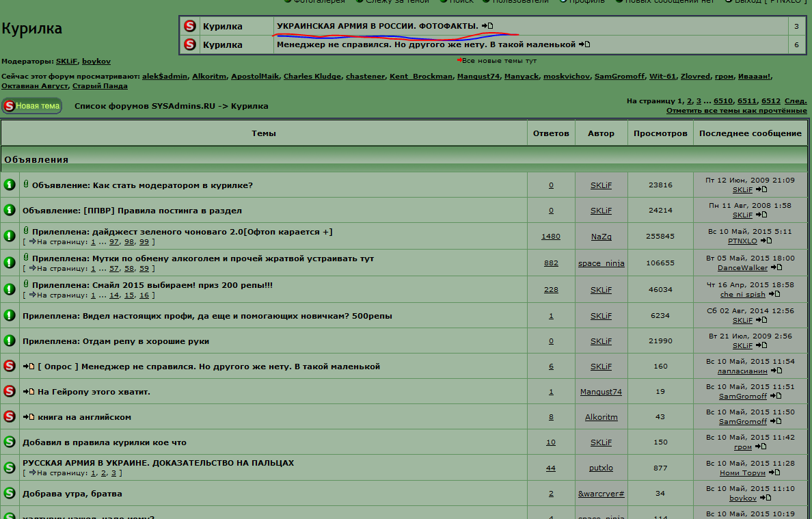The width and height of the screenshot is (812, 519).
Task: Click newest-post arrow before На Гейропу этого хватит
Action: [29, 392]
